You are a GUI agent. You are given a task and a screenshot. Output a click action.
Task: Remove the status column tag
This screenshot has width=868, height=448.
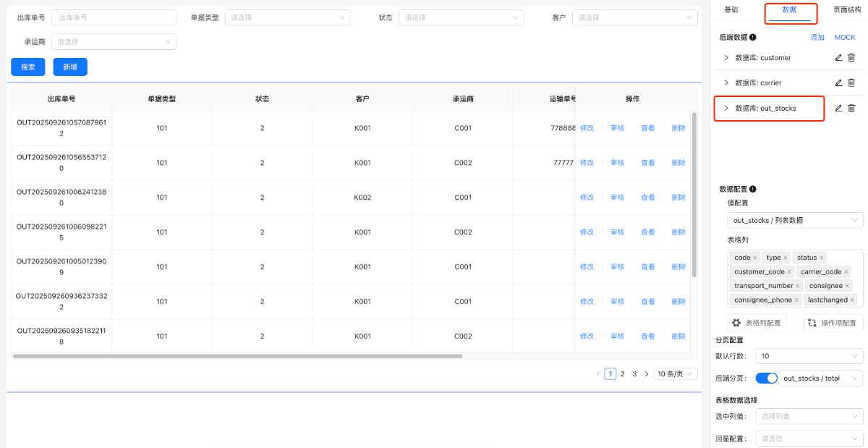pos(822,258)
